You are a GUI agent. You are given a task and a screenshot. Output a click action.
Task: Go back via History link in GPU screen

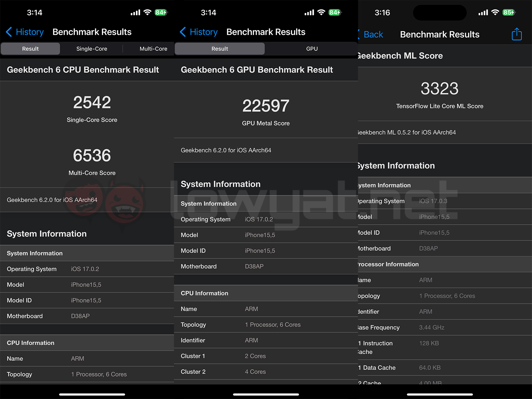(204, 32)
